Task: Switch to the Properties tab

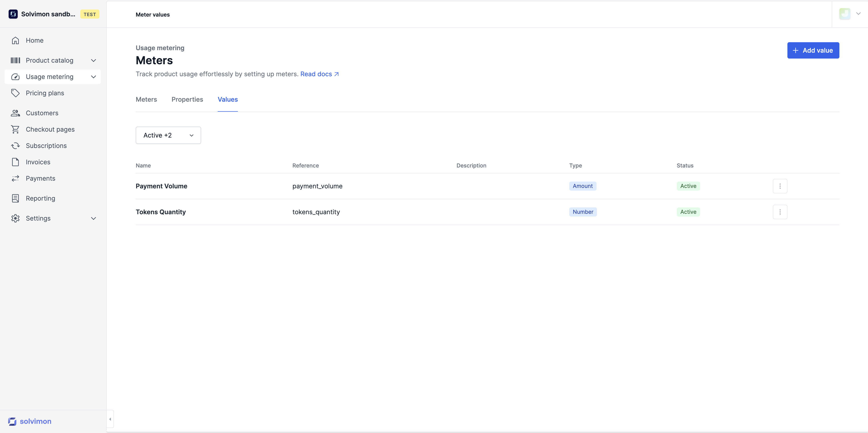Action: point(187,99)
